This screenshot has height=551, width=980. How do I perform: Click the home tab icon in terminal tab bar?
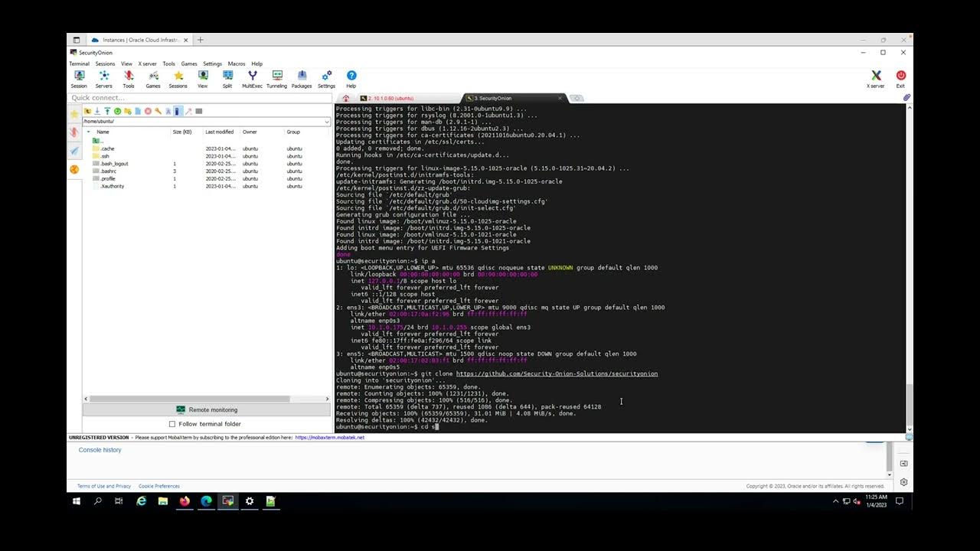pos(345,98)
